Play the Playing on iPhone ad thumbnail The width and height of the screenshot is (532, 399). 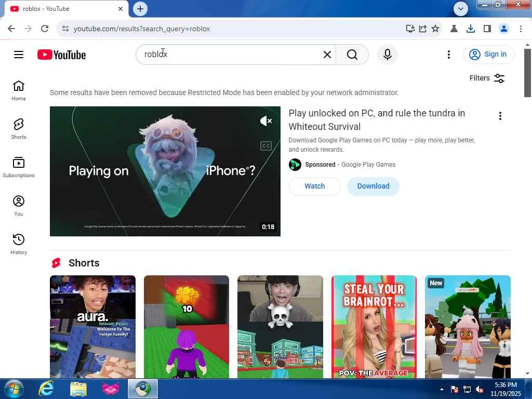(x=165, y=171)
